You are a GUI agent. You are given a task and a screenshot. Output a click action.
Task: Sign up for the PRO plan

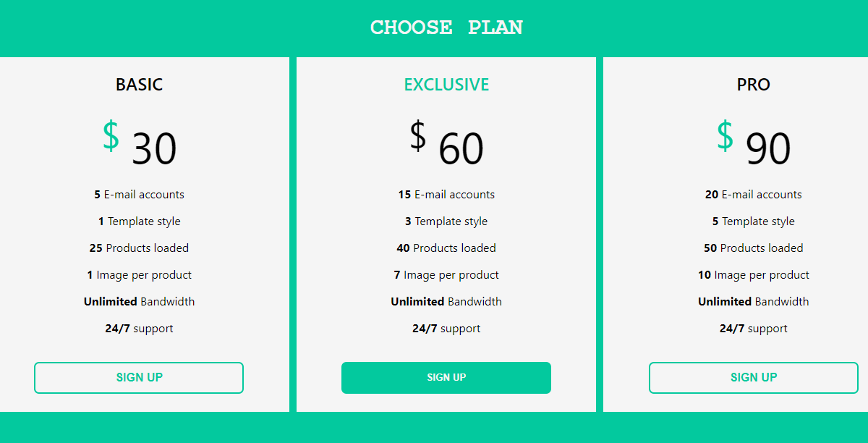[754, 377]
